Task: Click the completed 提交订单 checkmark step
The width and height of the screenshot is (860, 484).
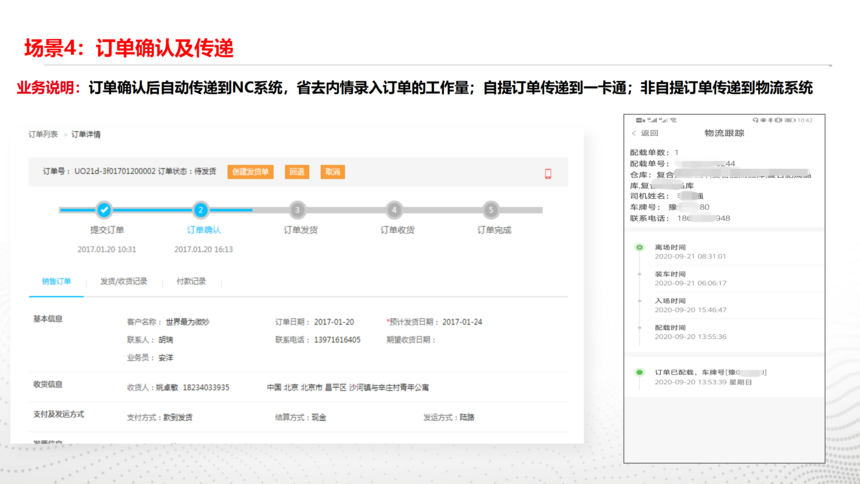Action: pyautogui.click(x=104, y=210)
